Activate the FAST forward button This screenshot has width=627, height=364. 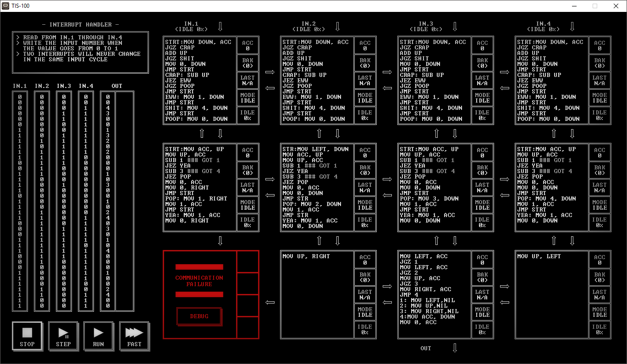click(x=134, y=336)
